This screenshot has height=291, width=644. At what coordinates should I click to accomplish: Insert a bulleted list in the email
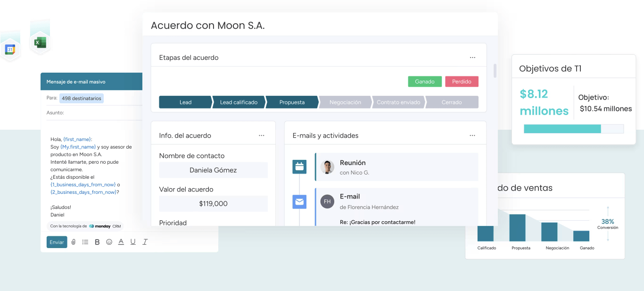point(85,242)
